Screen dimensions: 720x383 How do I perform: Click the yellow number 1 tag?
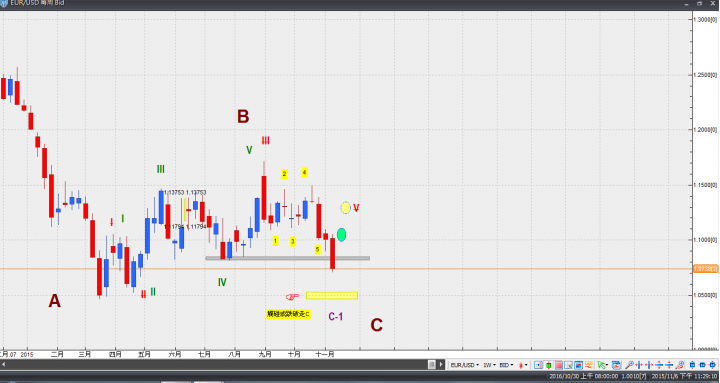click(x=275, y=241)
